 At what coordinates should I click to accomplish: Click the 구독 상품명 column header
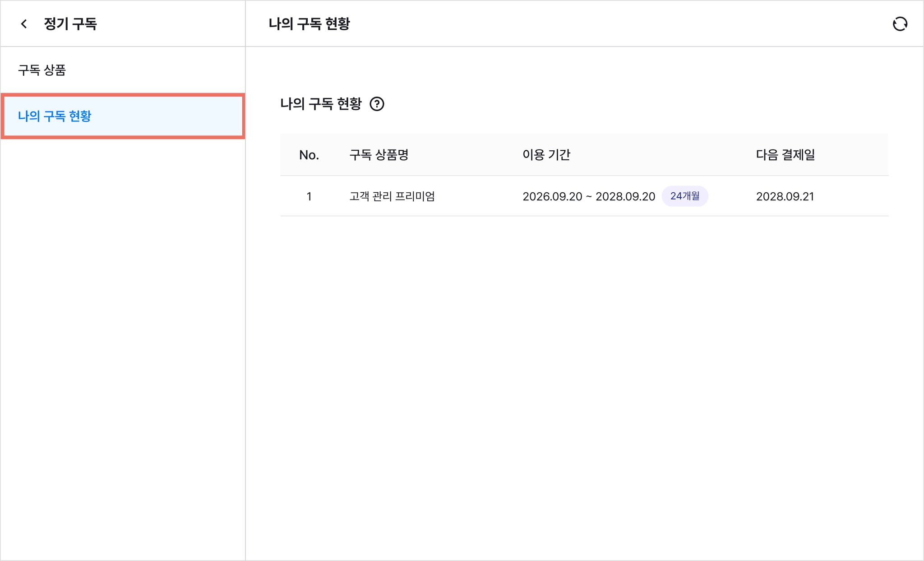point(379,155)
